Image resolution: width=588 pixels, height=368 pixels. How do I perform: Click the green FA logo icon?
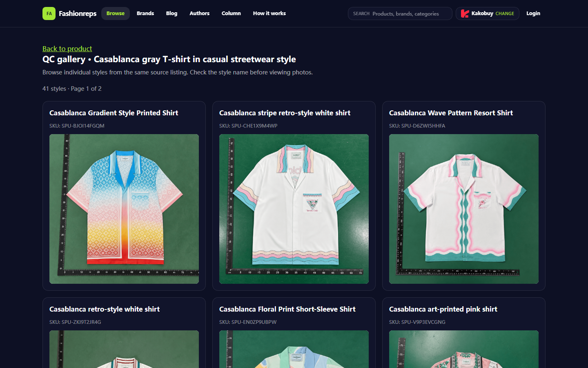49,13
